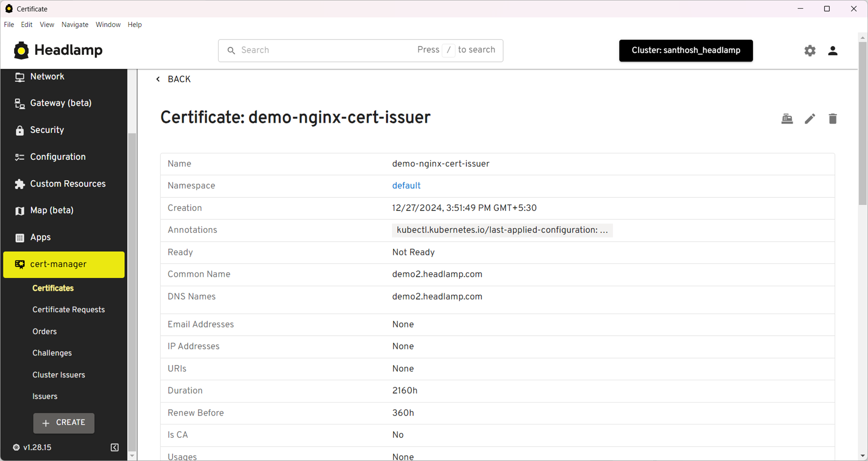
Task: Click the Renew Before 360h value
Action: (x=403, y=413)
